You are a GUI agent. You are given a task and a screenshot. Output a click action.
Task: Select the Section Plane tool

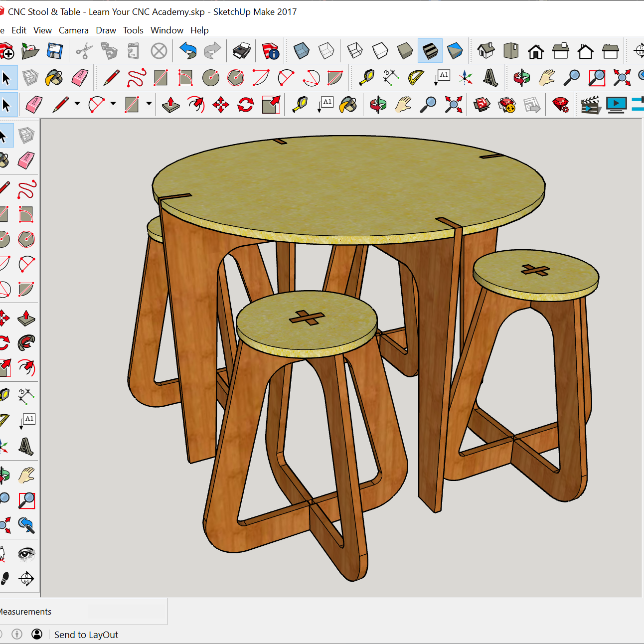26,579
